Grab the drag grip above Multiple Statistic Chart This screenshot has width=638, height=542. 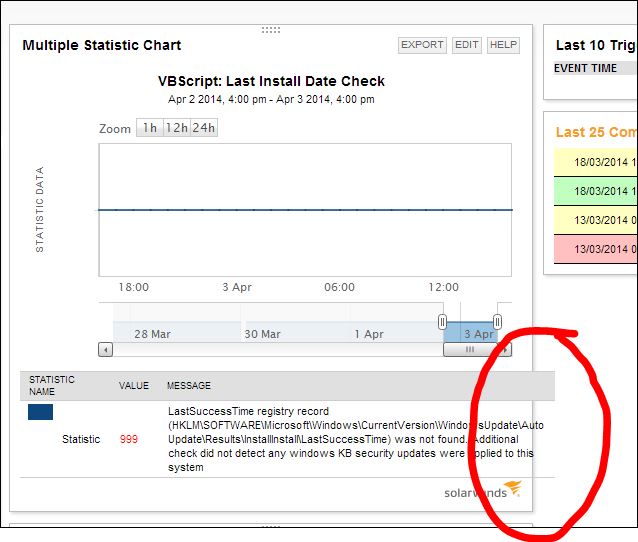[x=271, y=30]
